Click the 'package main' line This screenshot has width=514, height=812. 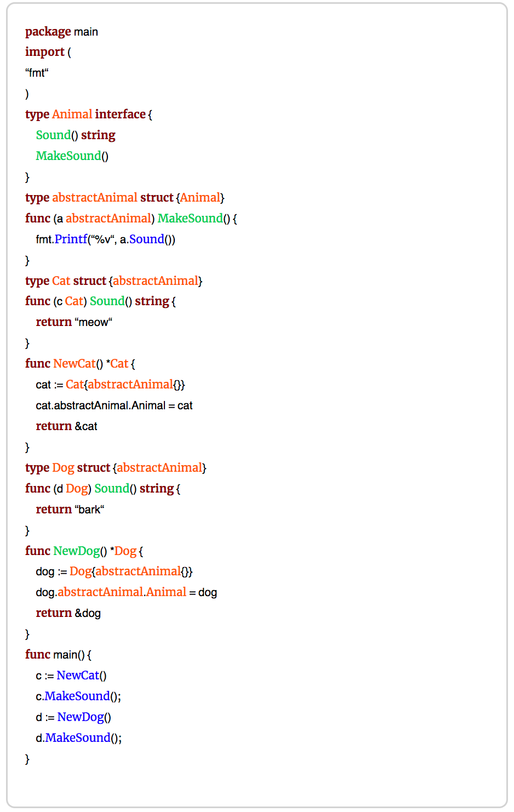point(61,32)
